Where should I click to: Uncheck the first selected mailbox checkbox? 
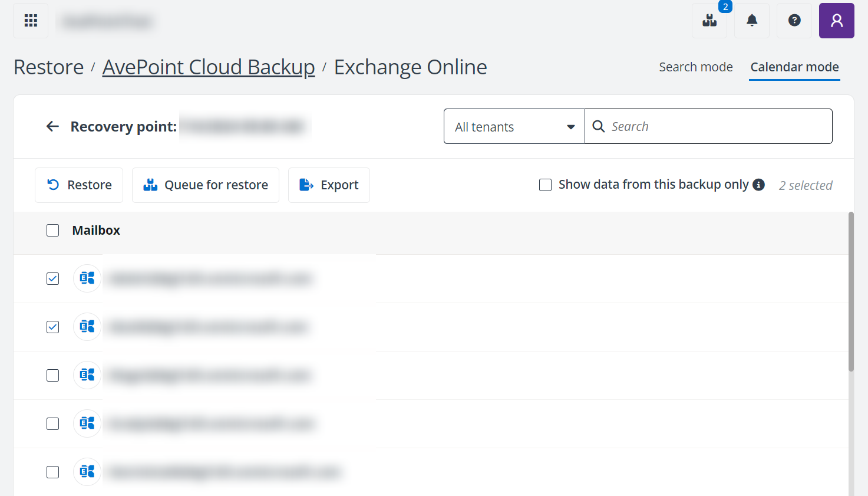(x=52, y=278)
